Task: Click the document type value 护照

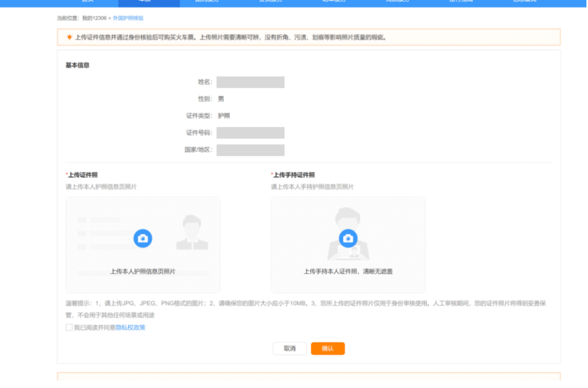Action: [224, 116]
